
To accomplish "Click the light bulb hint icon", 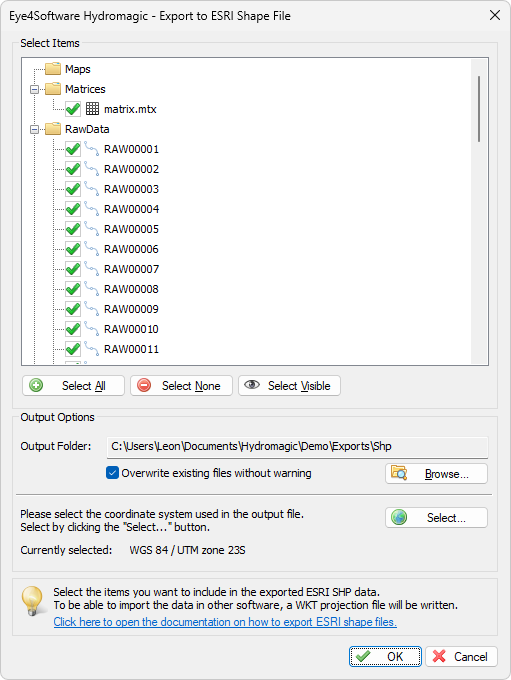I will 33,601.
